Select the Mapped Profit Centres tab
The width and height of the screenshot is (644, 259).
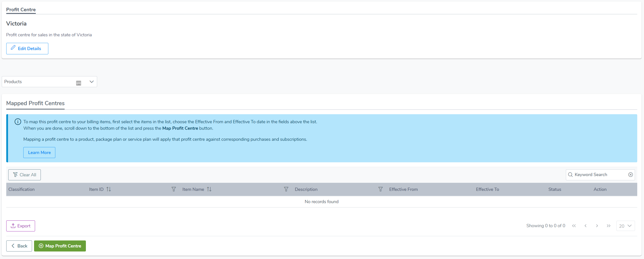(35, 103)
